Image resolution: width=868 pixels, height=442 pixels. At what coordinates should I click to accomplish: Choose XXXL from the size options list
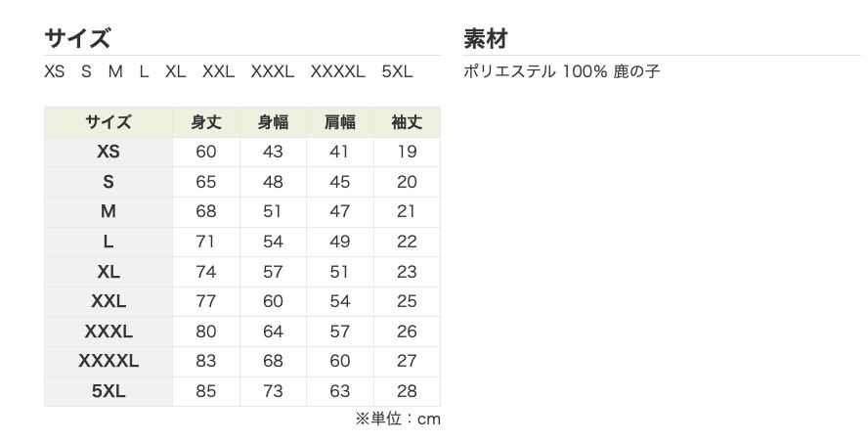coord(272,71)
